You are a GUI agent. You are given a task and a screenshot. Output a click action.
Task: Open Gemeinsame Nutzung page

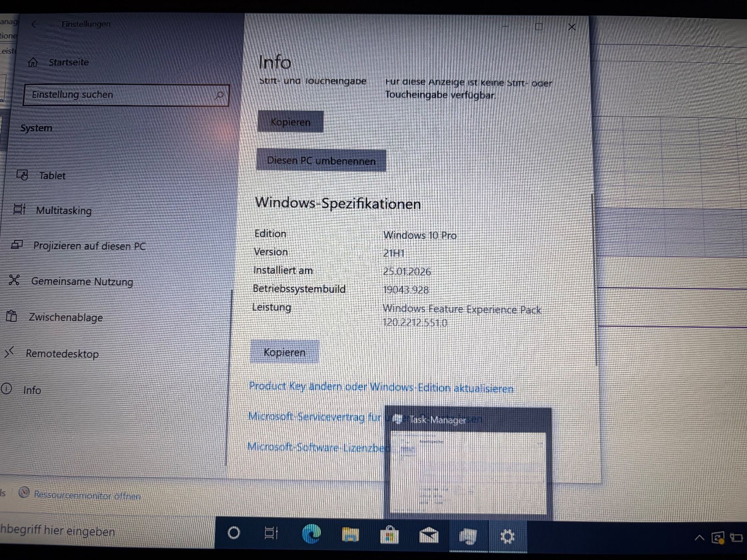click(82, 281)
